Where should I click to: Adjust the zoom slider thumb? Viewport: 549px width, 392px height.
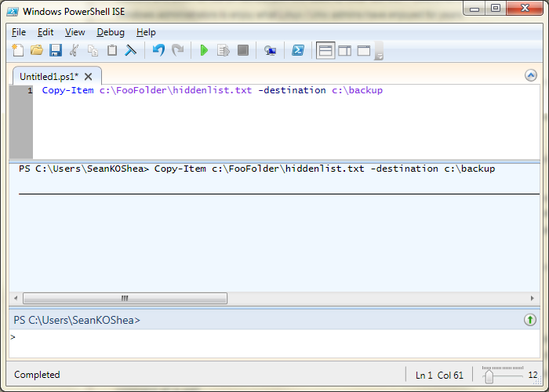pos(489,376)
